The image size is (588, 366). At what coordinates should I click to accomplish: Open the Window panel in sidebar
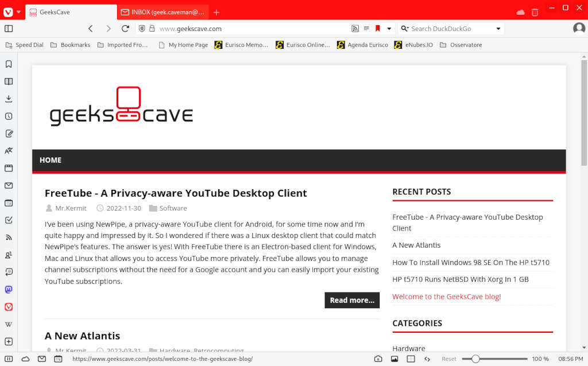coord(9,168)
